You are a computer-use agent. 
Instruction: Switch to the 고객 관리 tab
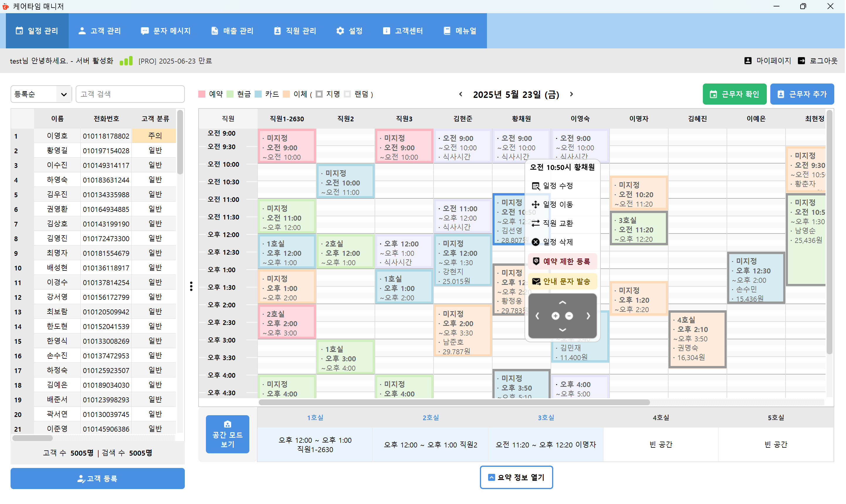[x=100, y=30]
